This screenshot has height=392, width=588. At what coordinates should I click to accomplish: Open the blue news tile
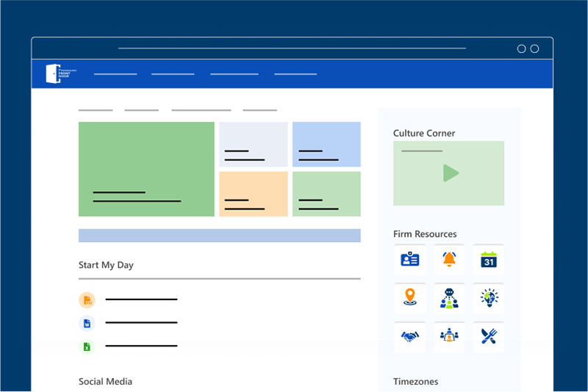click(326, 144)
